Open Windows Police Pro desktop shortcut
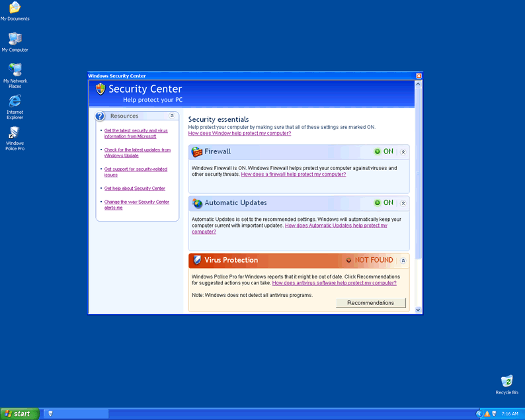 coord(15,133)
